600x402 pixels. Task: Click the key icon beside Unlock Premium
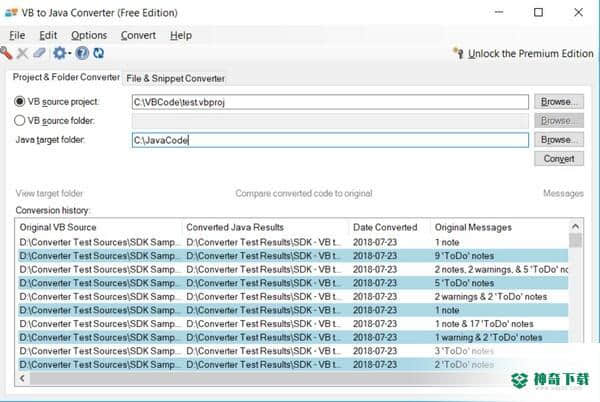[458, 53]
